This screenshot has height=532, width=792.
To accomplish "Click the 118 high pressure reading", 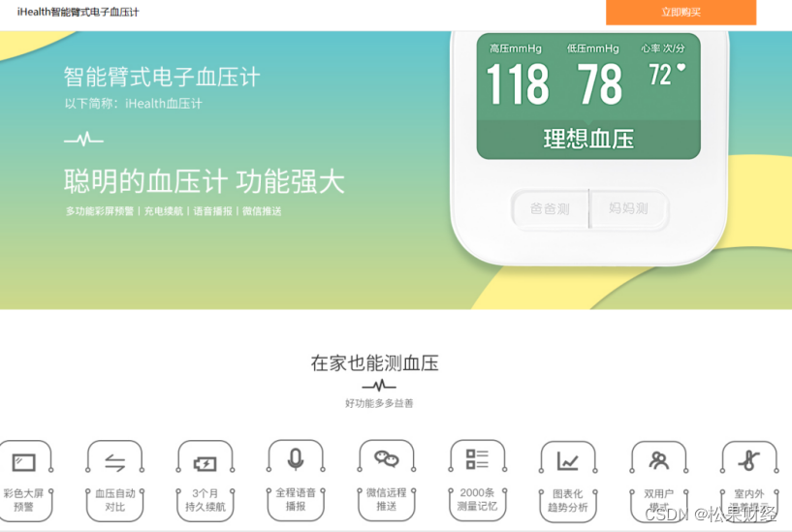I will [518, 83].
